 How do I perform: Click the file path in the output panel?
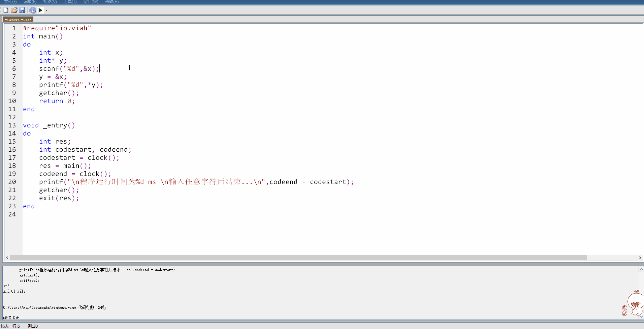click(x=54, y=307)
